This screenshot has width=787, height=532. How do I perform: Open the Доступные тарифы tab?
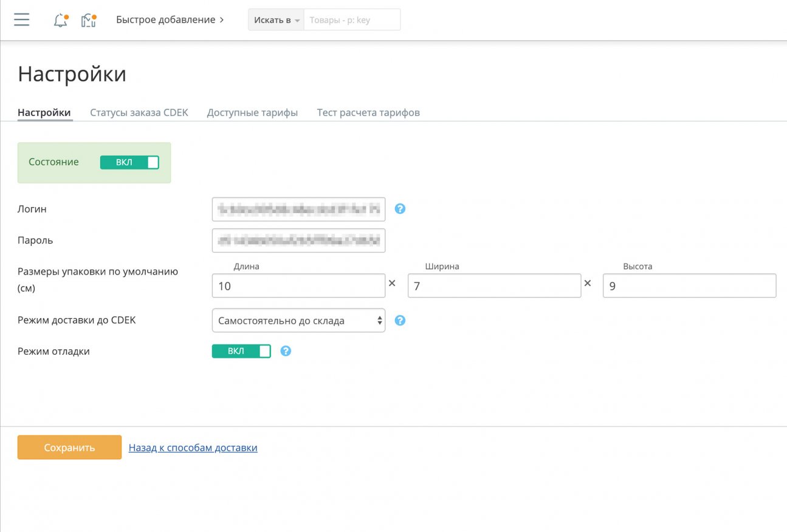[x=252, y=113]
